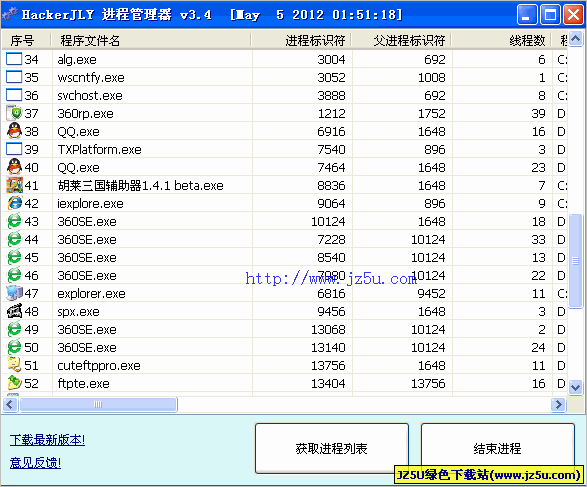587x487 pixels.
Task: Click the cuteftppro.exe icon in row 51
Action: point(14,365)
